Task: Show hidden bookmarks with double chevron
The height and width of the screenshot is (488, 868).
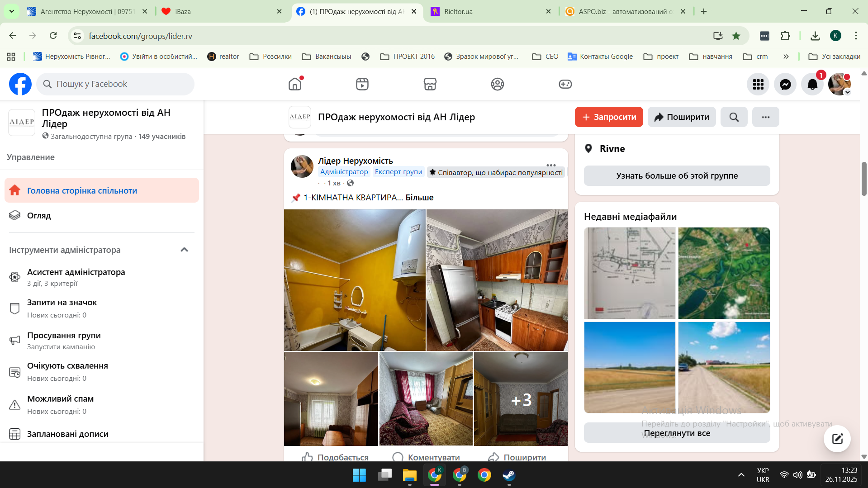Action: click(786, 57)
